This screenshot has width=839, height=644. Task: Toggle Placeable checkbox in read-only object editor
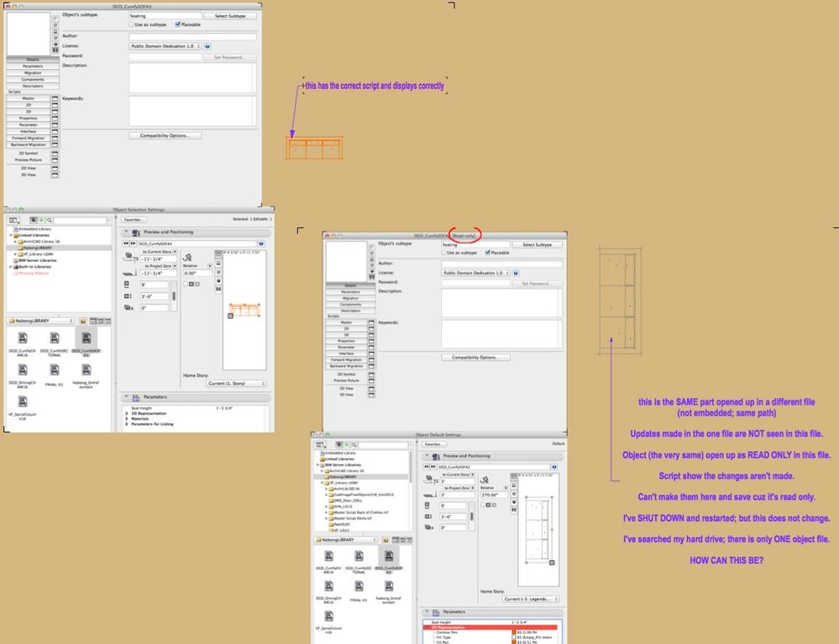click(x=487, y=253)
